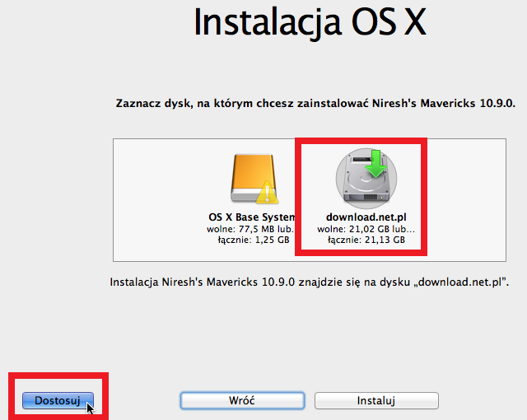Select the download.net.pl hard drive icon
Image resolution: width=527 pixels, height=420 pixels.
[366, 179]
